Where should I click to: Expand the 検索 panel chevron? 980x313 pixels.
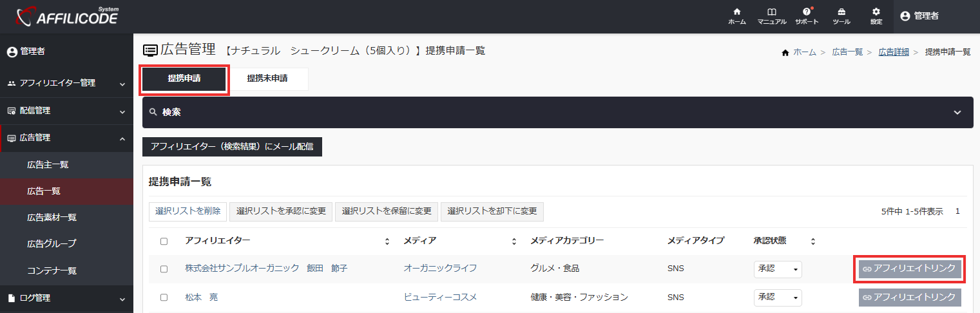click(x=957, y=113)
